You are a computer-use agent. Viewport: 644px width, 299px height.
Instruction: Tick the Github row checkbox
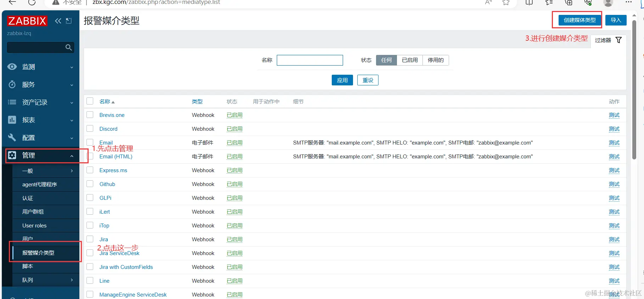[x=90, y=184]
